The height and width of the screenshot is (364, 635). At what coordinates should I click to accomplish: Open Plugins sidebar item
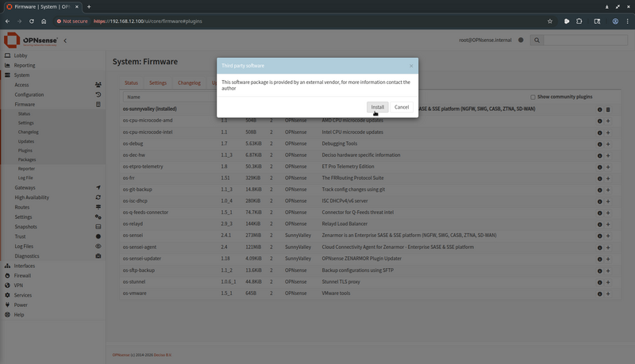[25, 151]
